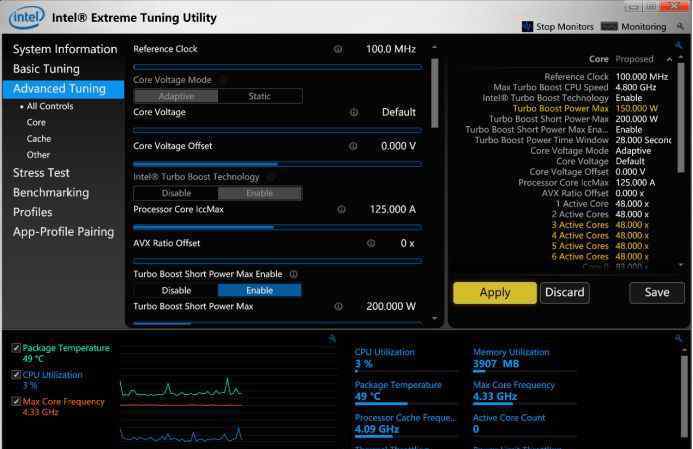Disable Turbo Boost Short Power Max
Image resolution: width=693 pixels, height=449 pixels.
tap(176, 290)
